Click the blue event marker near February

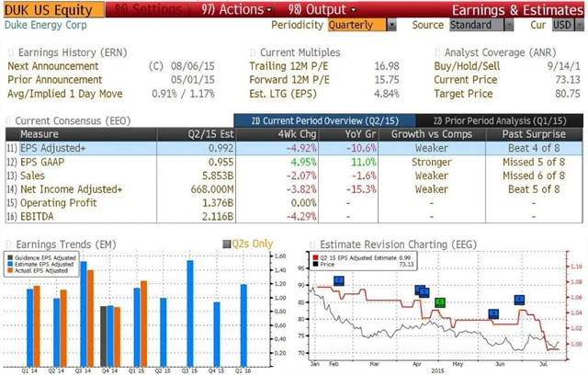339,281
